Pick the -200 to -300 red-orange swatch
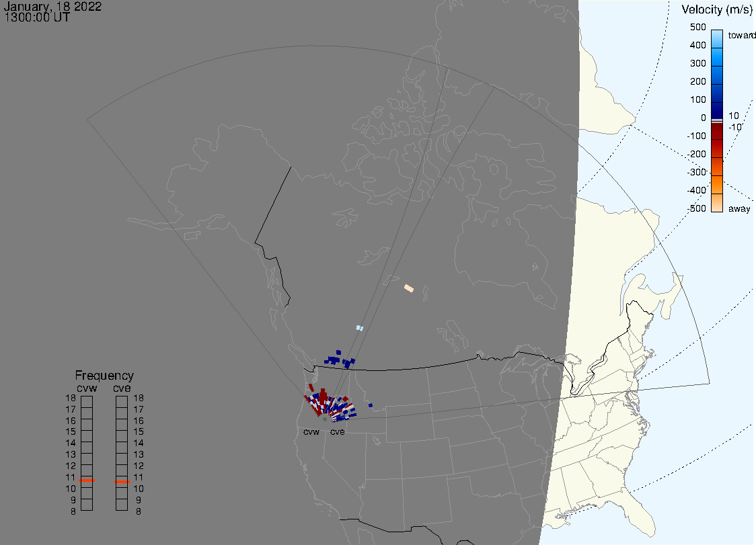The image size is (756, 545). tap(717, 167)
